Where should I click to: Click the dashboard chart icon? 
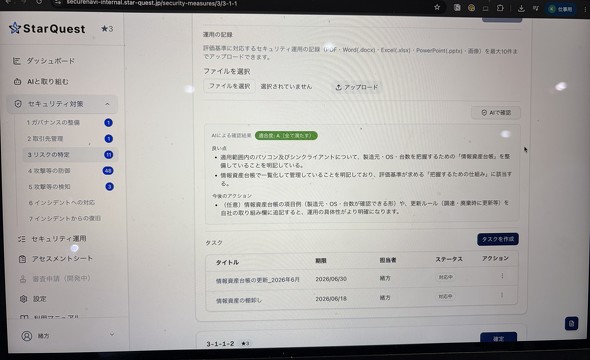(16, 61)
